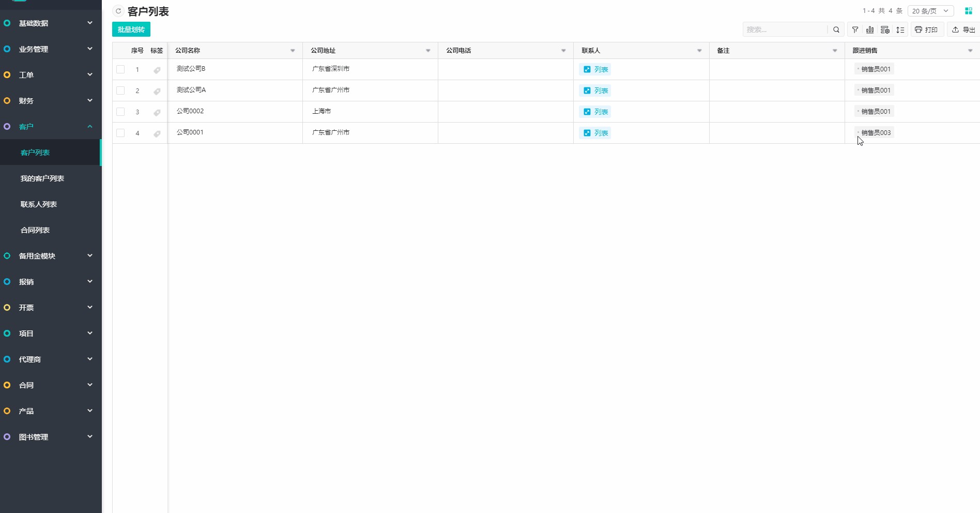The width and height of the screenshot is (980, 513).
Task: Open 公司地址 column header dropdown arrow
Action: tap(428, 51)
